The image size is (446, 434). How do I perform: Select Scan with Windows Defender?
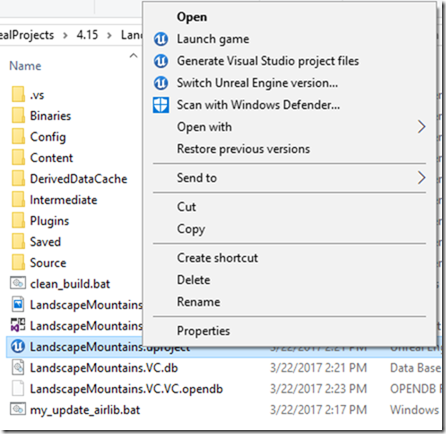[x=258, y=105]
